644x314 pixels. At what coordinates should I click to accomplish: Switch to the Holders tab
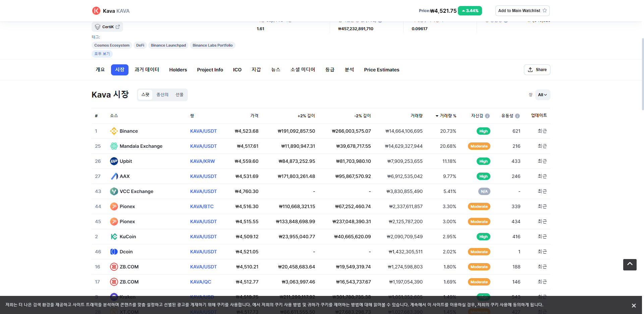click(178, 70)
